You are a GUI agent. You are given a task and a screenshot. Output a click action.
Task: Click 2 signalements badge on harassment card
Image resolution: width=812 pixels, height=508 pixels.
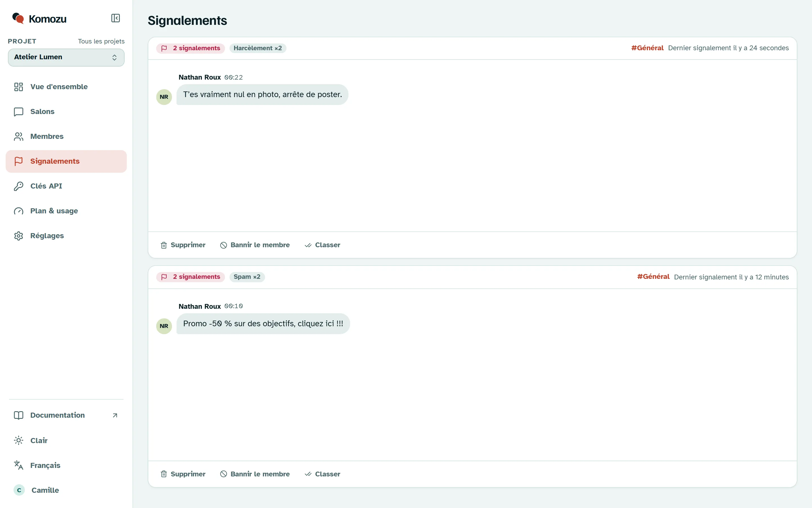coord(191,48)
